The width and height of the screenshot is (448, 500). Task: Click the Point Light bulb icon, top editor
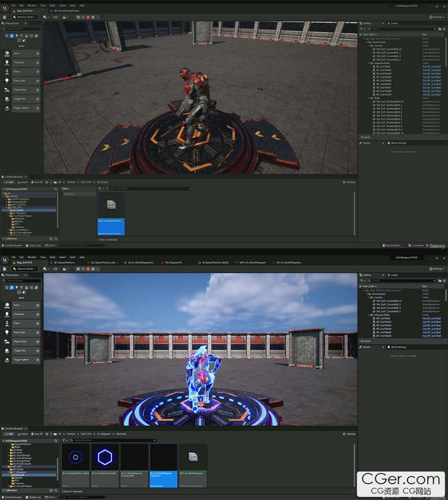click(7, 81)
